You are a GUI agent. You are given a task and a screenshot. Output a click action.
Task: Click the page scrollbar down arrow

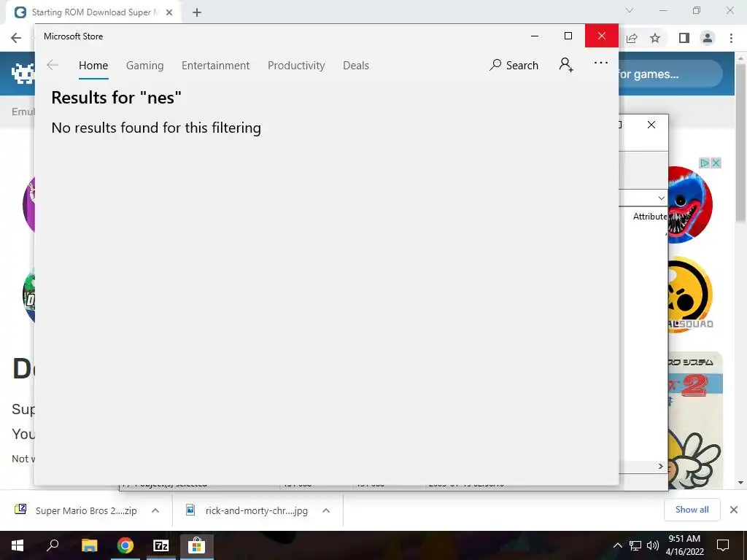point(741,483)
